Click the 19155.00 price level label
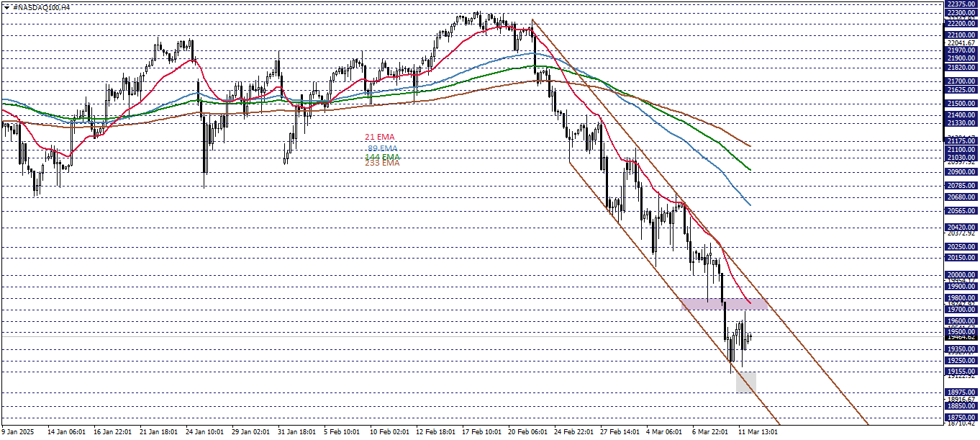Viewport: 980px width, 440px height. pos(961,371)
